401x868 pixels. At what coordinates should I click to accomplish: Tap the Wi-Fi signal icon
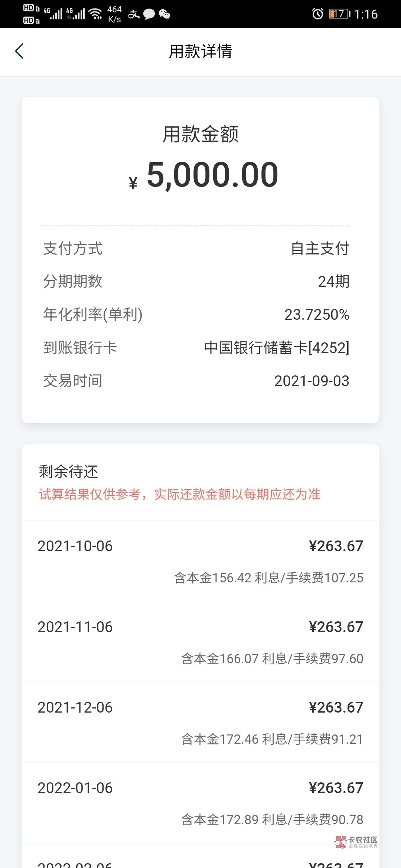96,14
